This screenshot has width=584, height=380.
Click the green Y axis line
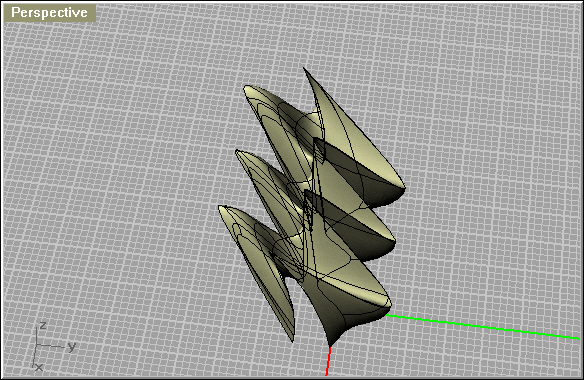482,327
